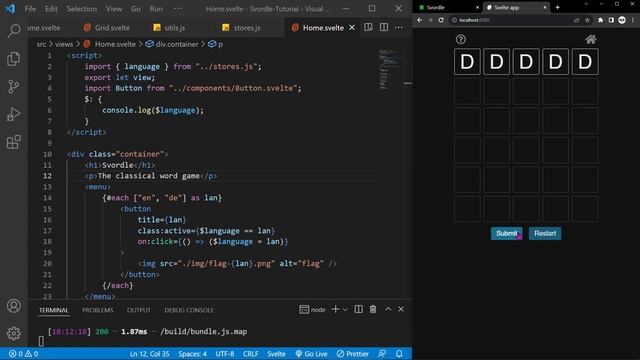Switch to OUTPUT panel tab

139,310
